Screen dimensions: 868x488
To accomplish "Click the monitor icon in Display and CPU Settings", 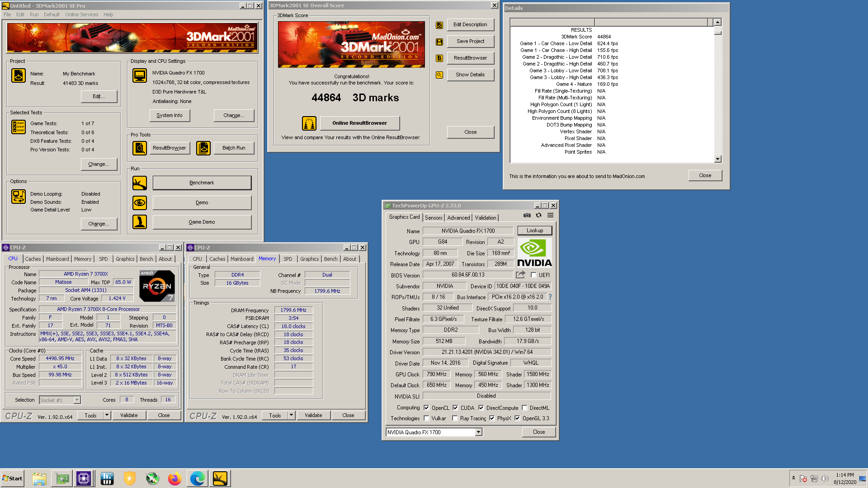I will click(x=140, y=75).
